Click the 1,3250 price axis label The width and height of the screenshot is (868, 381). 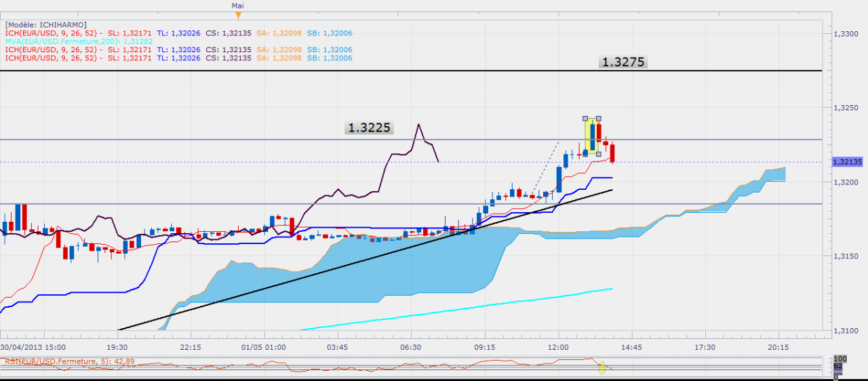[846, 108]
